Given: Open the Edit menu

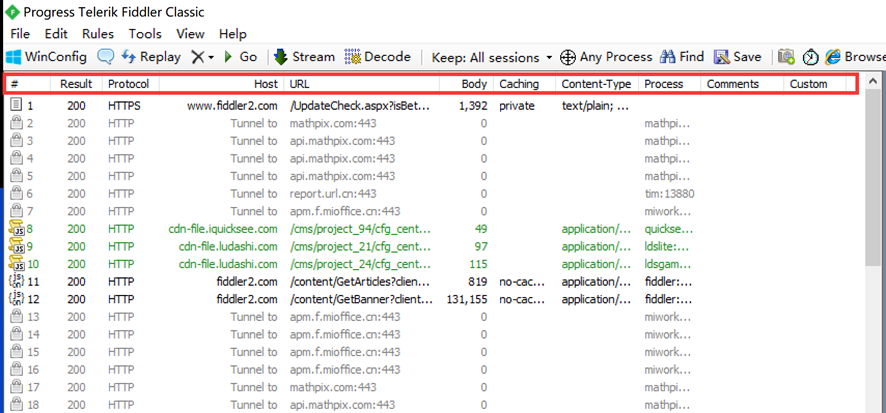Looking at the screenshot, I should (56, 34).
